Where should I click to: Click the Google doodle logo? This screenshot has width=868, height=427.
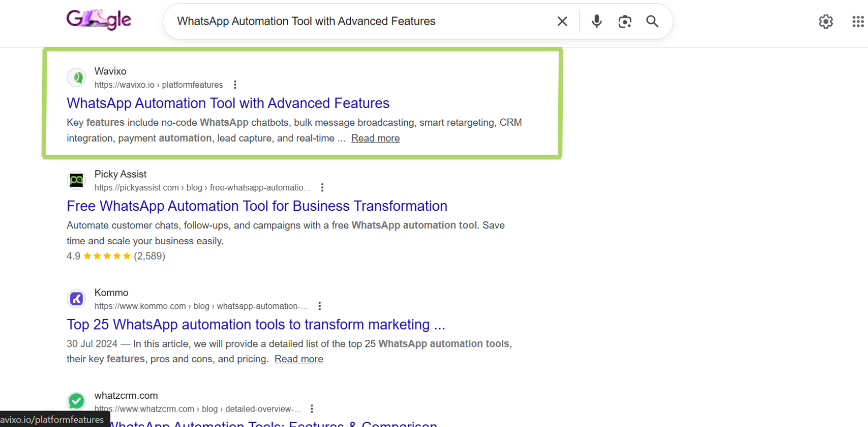coord(98,20)
